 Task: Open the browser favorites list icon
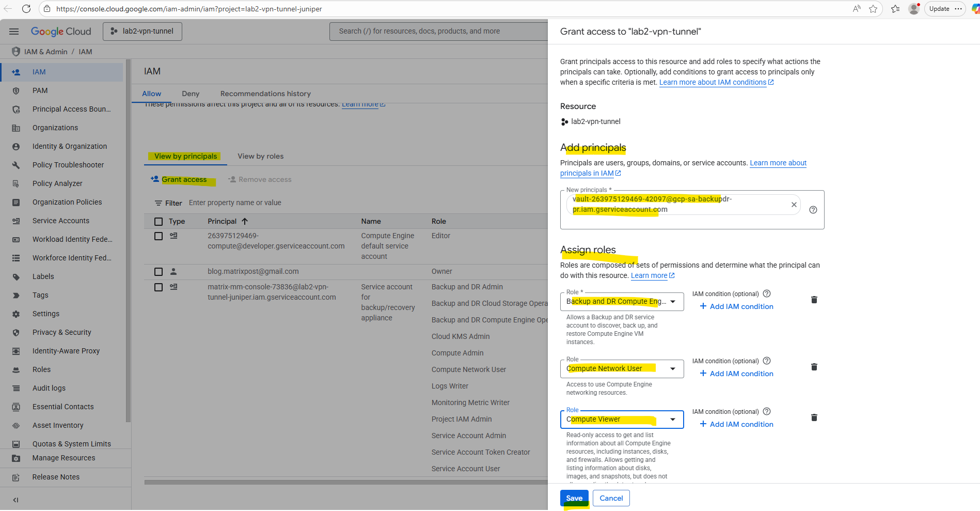(x=895, y=9)
